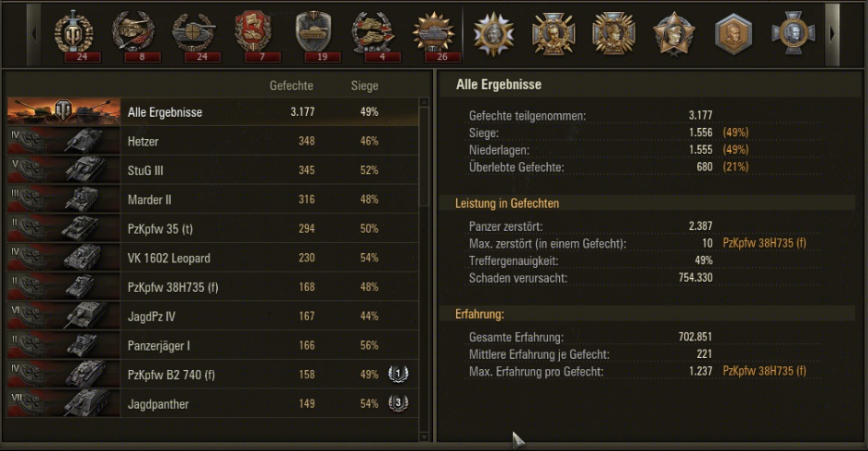Screen dimensions: 868x451
Task: Open the medal showing count 26
Action: click(x=432, y=33)
